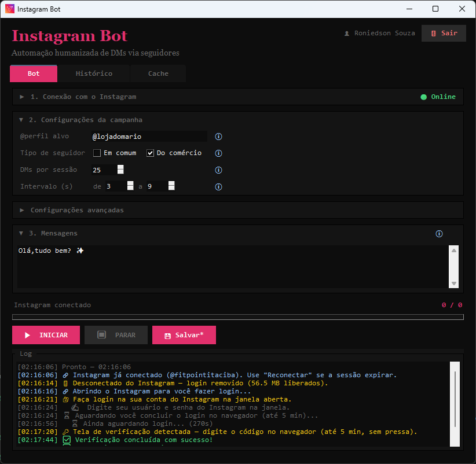Click the log line 'Tela de verificação detectada'

click(x=217, y=432)
